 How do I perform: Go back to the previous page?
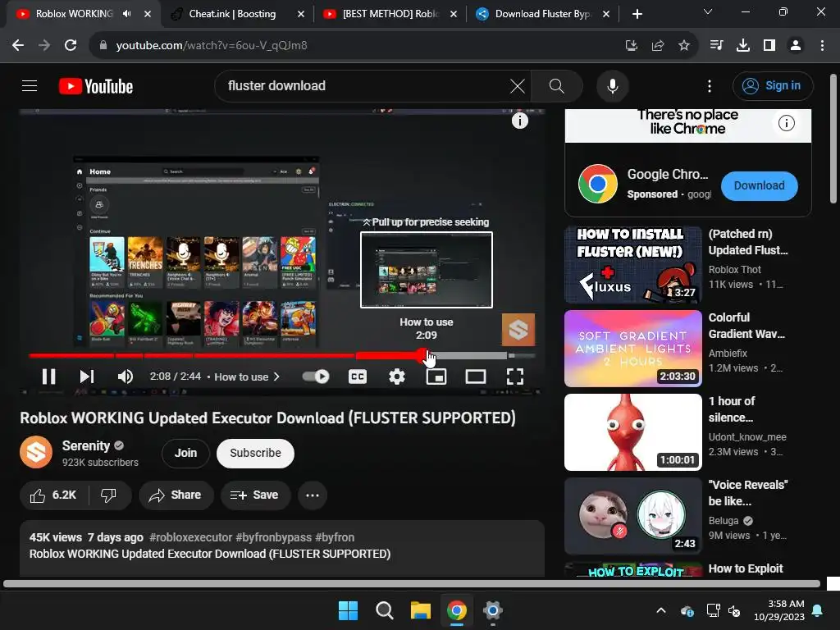(18, 46)
